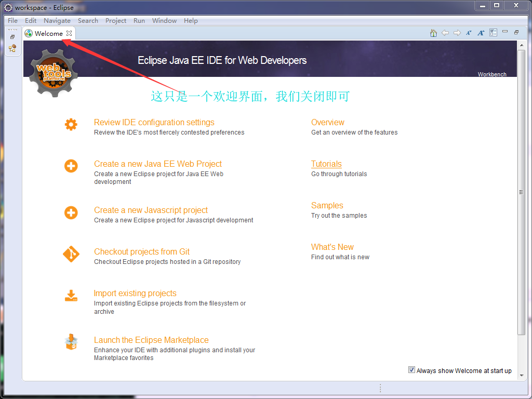
Task: Open the Edit menu
Action: (31, 21)
